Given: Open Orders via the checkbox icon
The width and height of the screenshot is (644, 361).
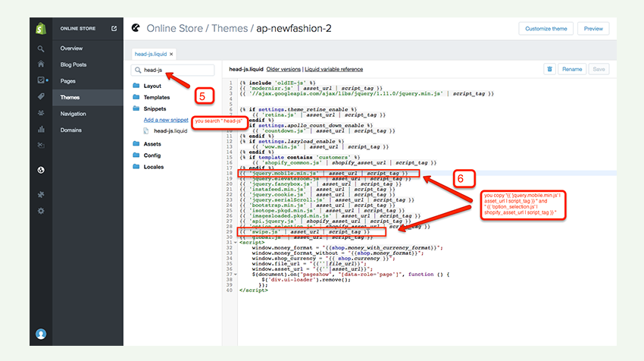Looking at the screenshot, I should tap(41, 80).
